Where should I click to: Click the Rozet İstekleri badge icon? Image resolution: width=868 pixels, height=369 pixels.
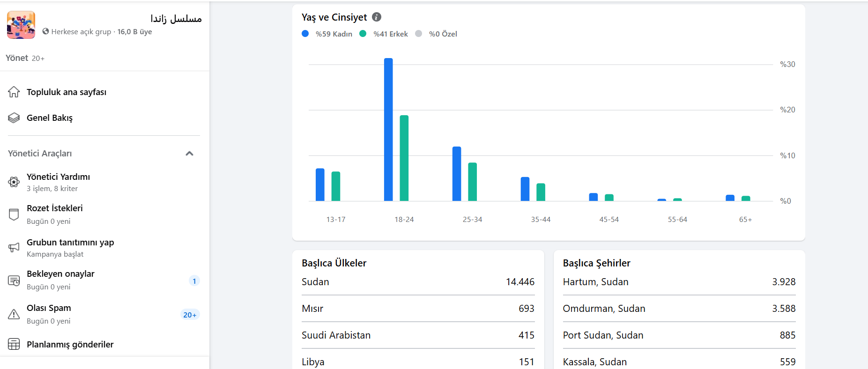tap(14, 214)
